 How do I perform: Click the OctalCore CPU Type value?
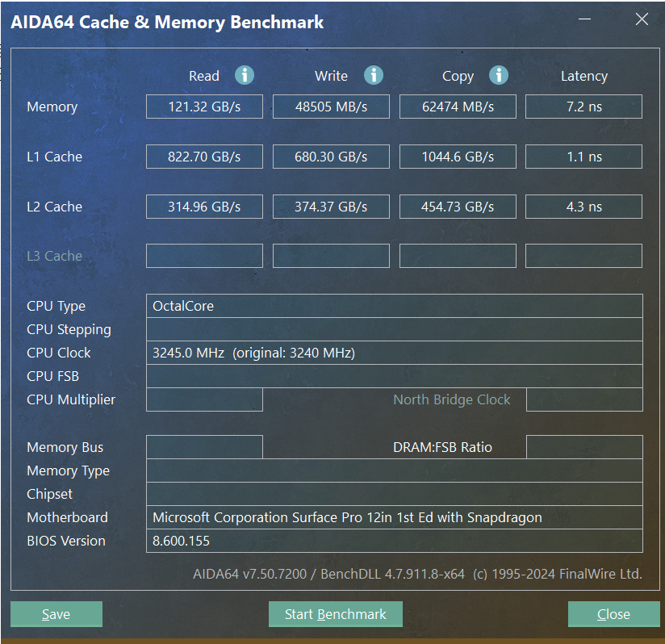pos(395,306)
